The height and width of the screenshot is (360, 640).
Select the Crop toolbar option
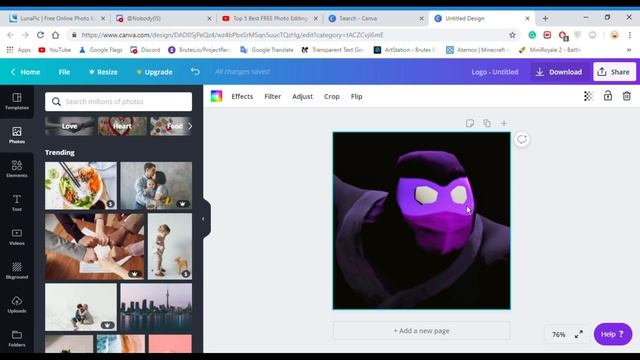point(331,96)
